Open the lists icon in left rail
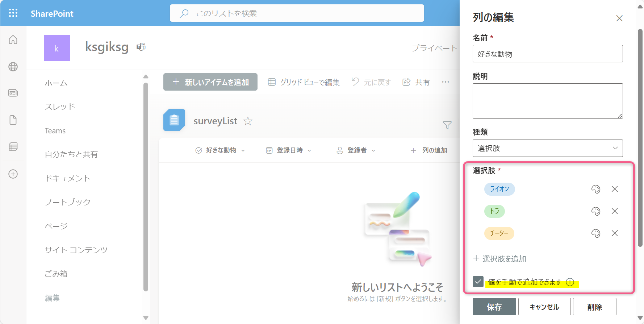Viewport: 644px width, 324px height. point(13,147)
